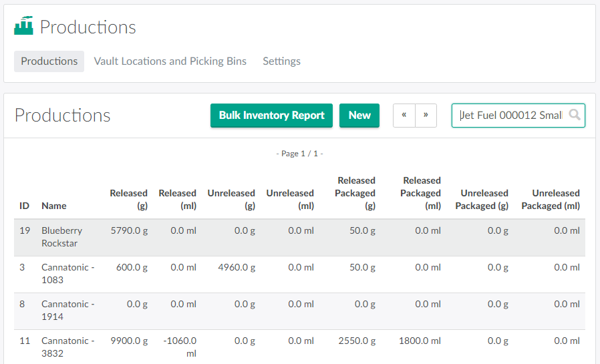Click Released Packaged (g) column header
This screenshot has width=600, height=364.
click(x=356, y=193)
